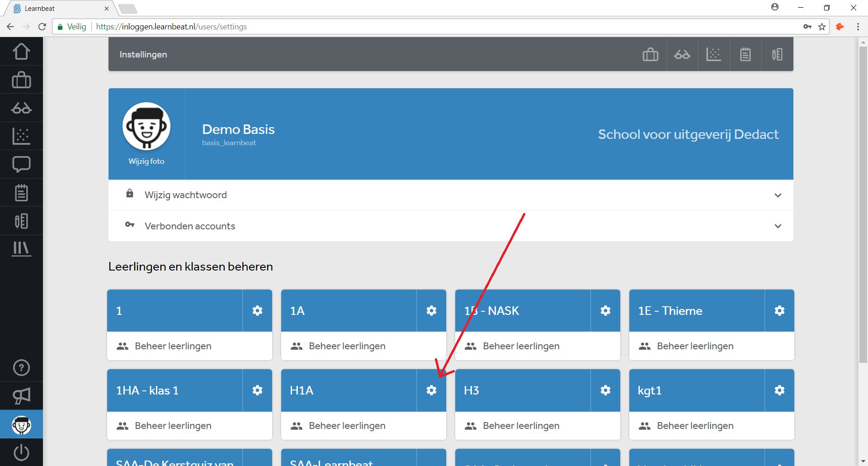
Task: Click Wijzig foto under the avatar
Action: (x=146, y=162)
